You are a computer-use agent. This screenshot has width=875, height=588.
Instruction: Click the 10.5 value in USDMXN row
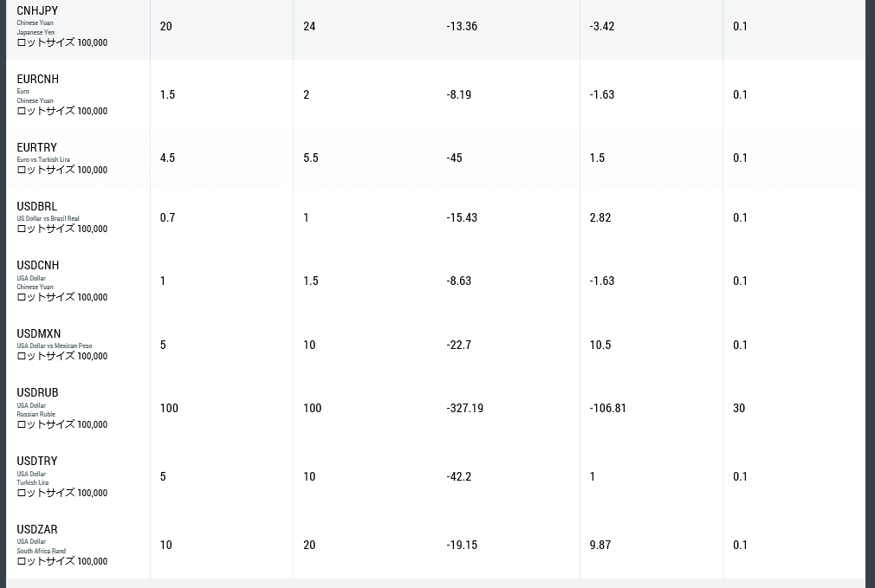[x=600, y=345]
